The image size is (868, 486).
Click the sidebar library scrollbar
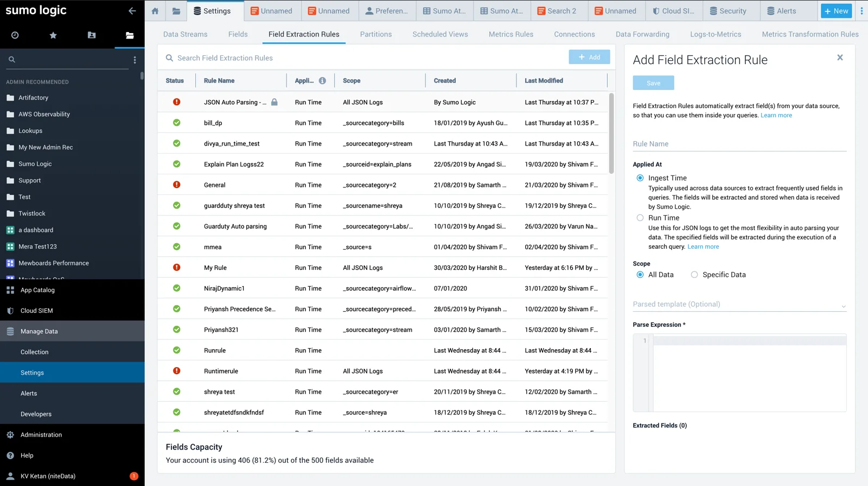coord(142,76)
